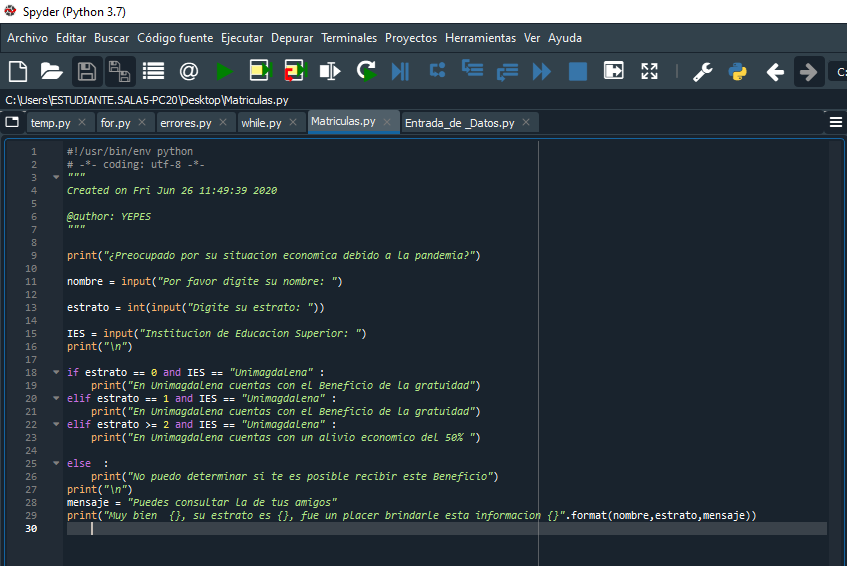Open the Buscar menu
847x566 pixels.
click(x=111, y=38)
